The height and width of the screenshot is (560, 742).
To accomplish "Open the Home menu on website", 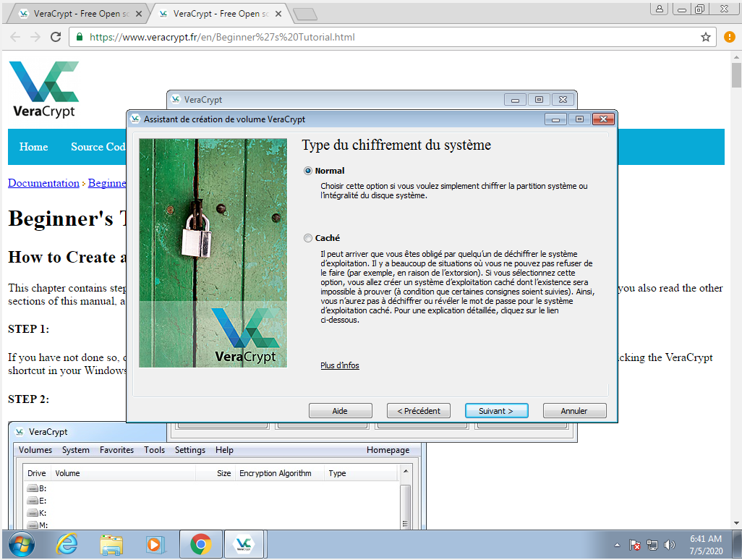I will click(x=33, y=147).
